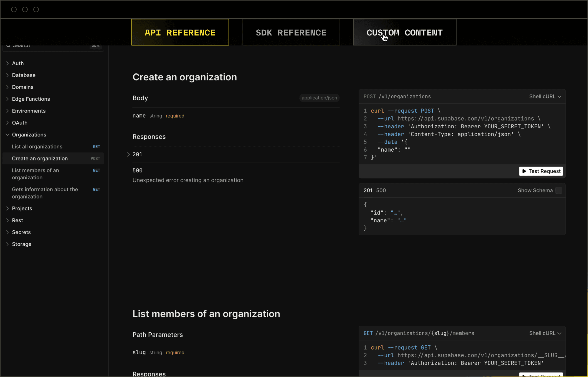Click the name parameter in Body

[x=139, y=116]
